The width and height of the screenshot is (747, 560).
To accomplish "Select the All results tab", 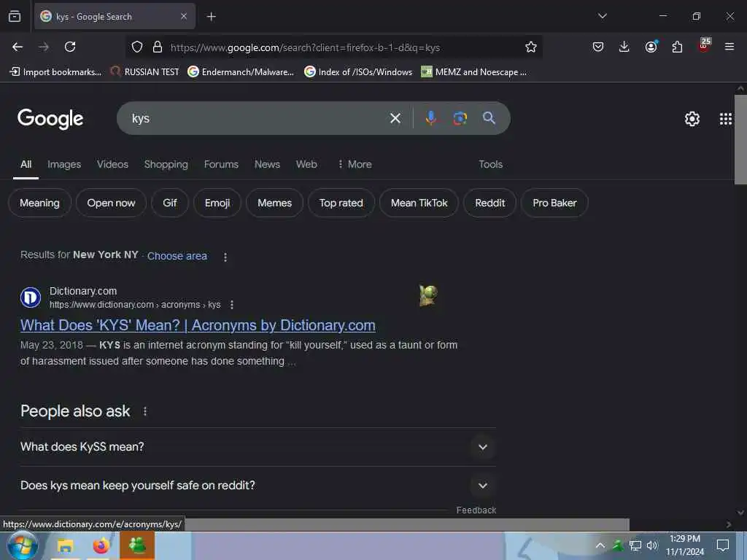I will [x=26, y=164].
